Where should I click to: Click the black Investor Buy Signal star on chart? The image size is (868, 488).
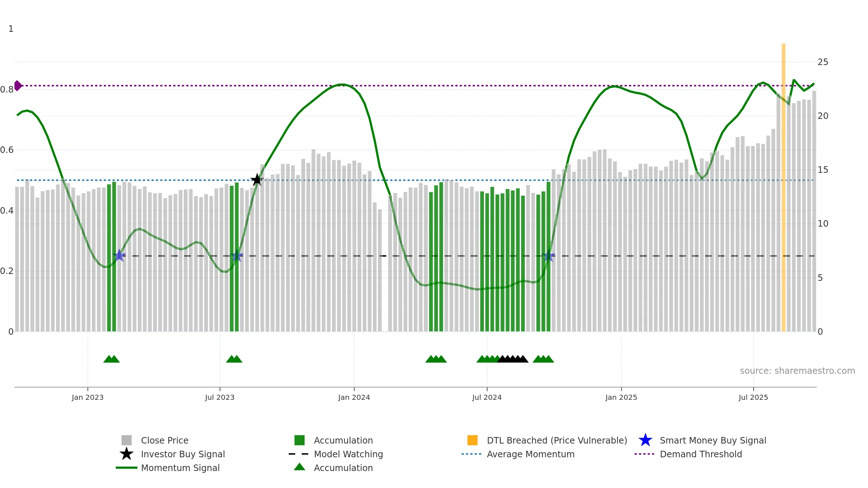[257, 180]
